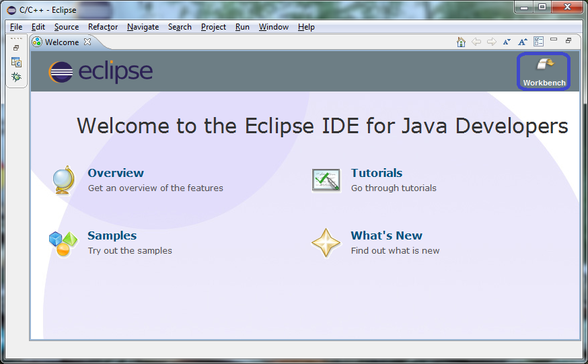588x364 pixels.
Task: Open the Overview link
Action: pyautogui.click(x=116, y=173)
